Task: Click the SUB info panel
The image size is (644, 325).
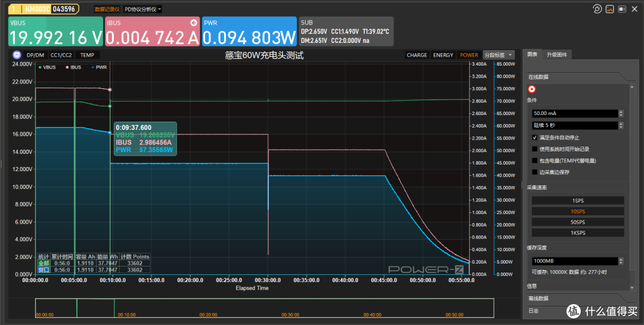Action: (346, 31)
